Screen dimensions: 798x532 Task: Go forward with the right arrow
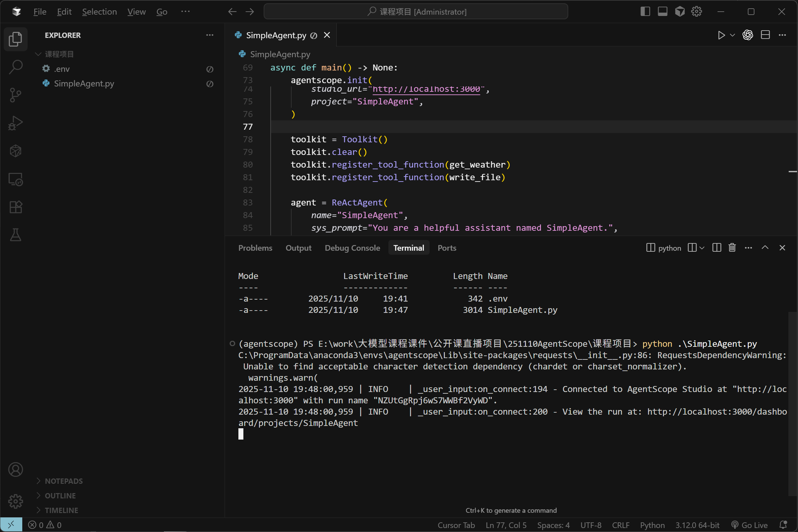tap(250, 12)
